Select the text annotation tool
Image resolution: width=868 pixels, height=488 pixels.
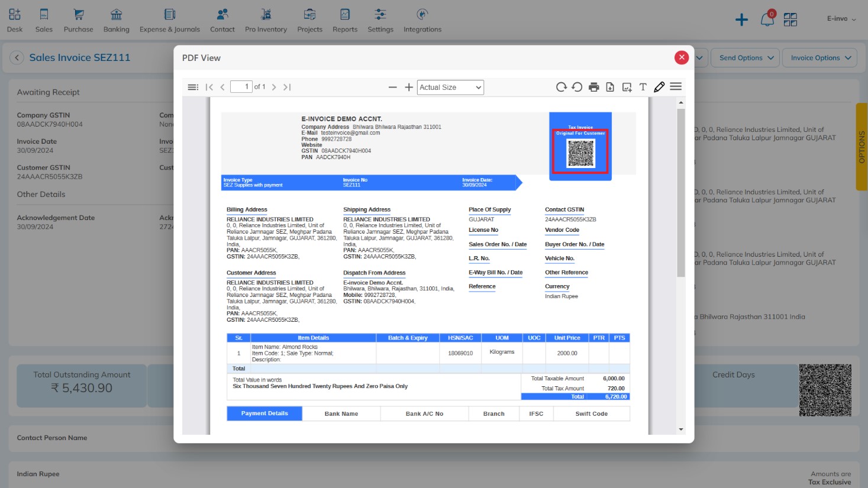pyautogui.click(x=643, y=87)
